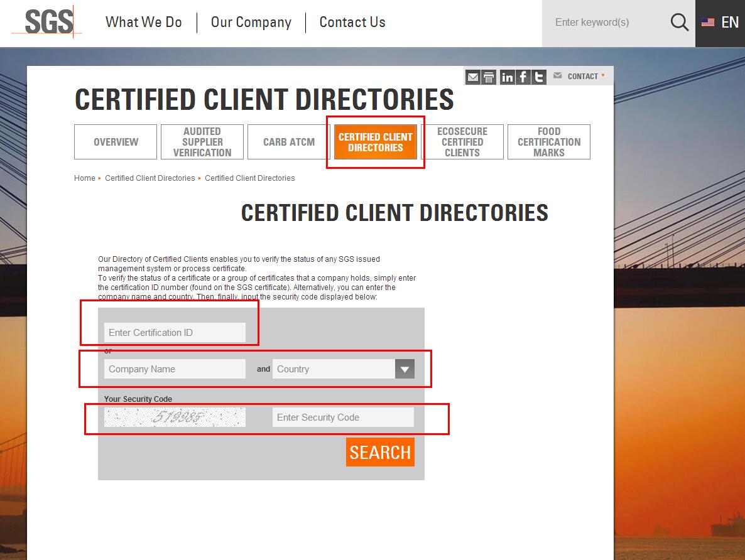Go to Home breadcrumb link

85,178
